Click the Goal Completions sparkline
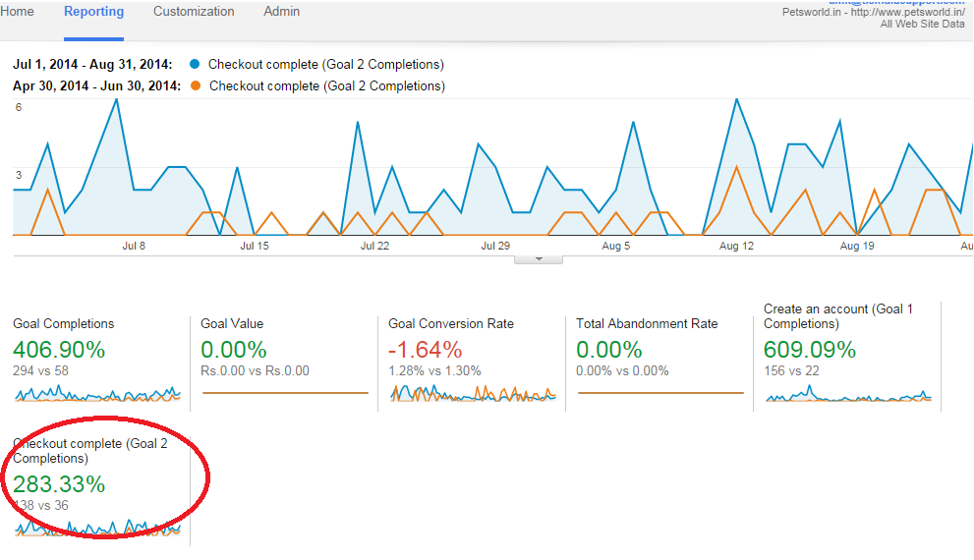 pyautogui.click(x=97, y=394)
